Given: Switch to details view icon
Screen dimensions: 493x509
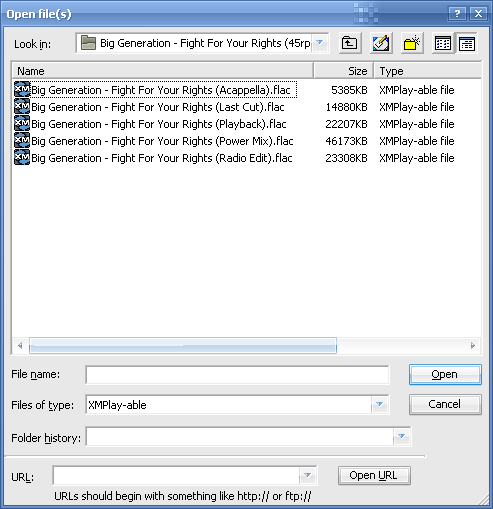Looking at the screenshot, I should 467,43.
